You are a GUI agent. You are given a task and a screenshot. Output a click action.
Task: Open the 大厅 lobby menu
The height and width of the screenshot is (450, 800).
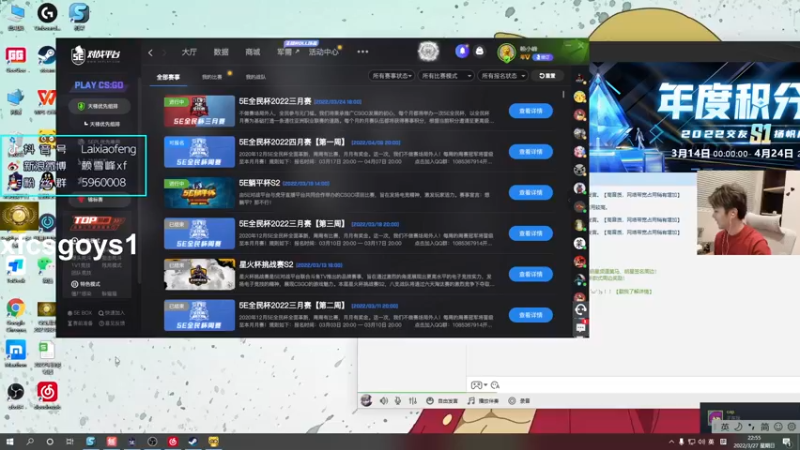[x=189, y=52]
